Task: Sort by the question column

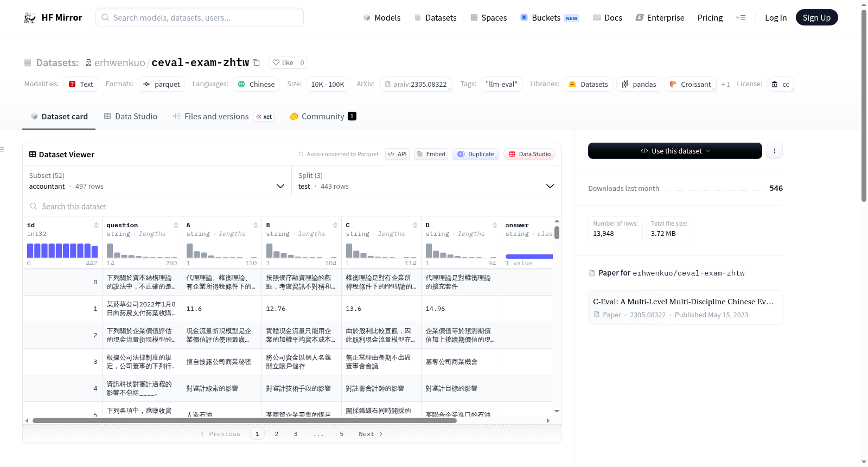Action: click(x=176, y=225)
